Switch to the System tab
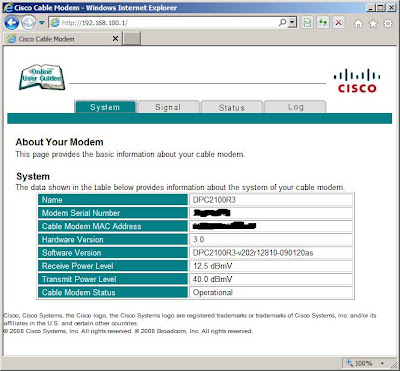This screenshot has height=371, width=400. [x=105, y=107]
